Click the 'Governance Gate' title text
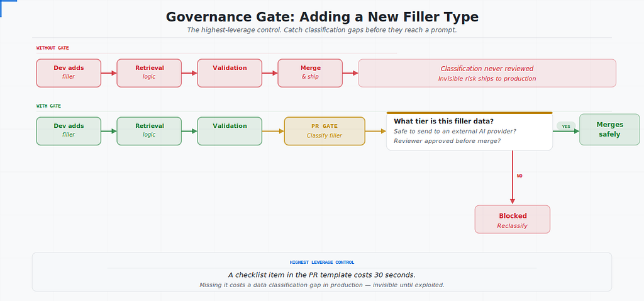 click(322, 17)
